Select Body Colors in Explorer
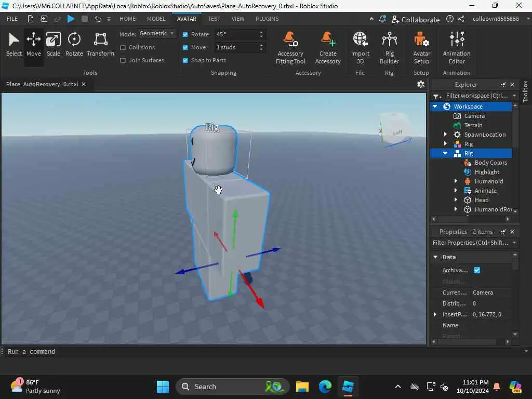Image resolution: width=532 pixels, height=399 pixels. (x=490, y=163)
